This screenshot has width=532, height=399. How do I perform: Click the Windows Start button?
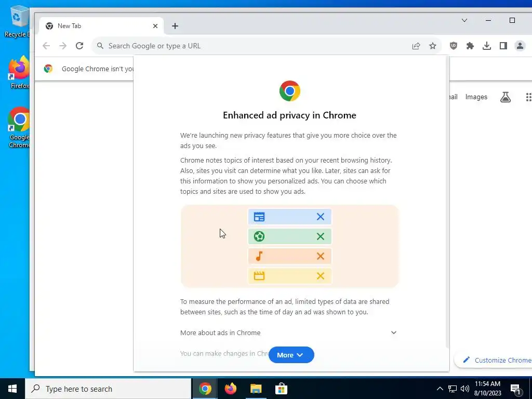tap(12, 389)
